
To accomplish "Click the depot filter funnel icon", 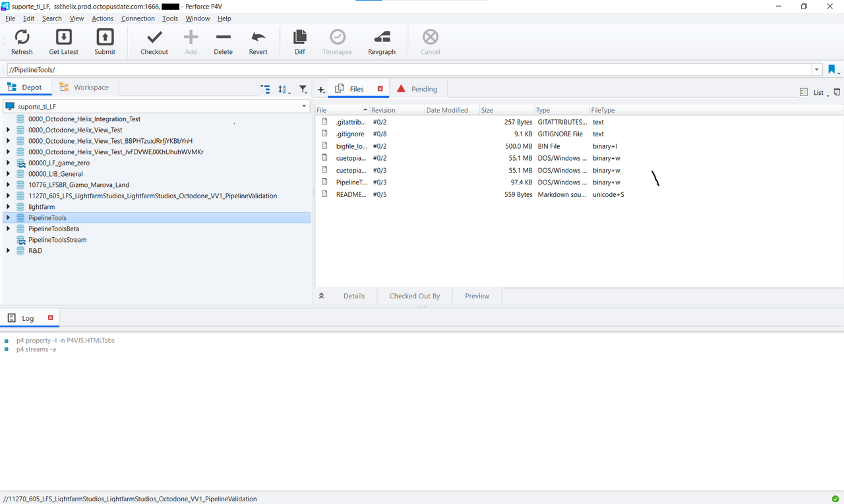I will 303,89.
